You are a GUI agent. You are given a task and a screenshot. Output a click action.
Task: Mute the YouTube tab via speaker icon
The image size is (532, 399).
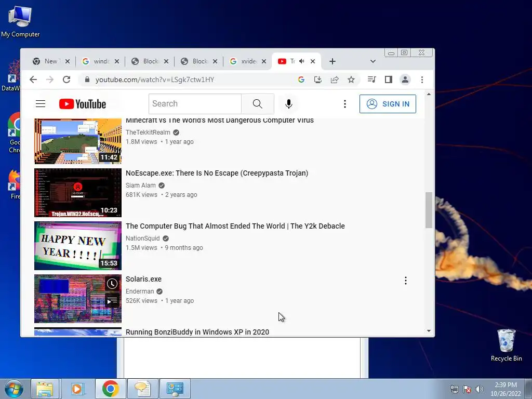point(302,61)
